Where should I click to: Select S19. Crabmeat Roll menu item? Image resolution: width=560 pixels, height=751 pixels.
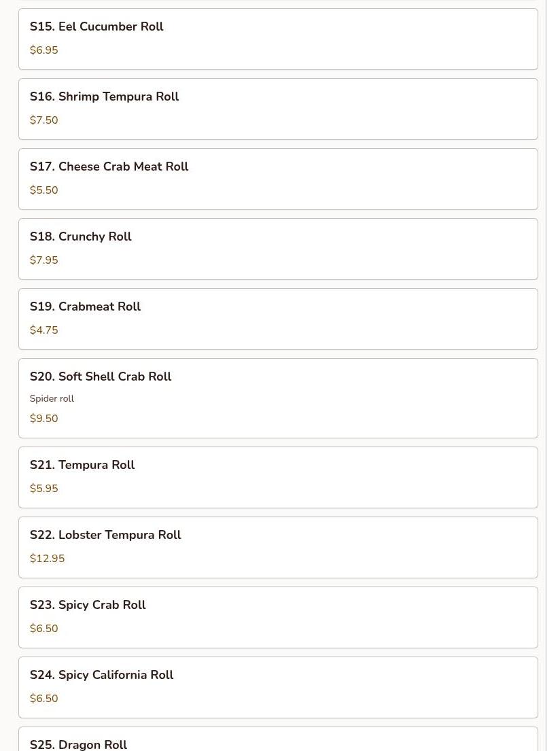278,319
